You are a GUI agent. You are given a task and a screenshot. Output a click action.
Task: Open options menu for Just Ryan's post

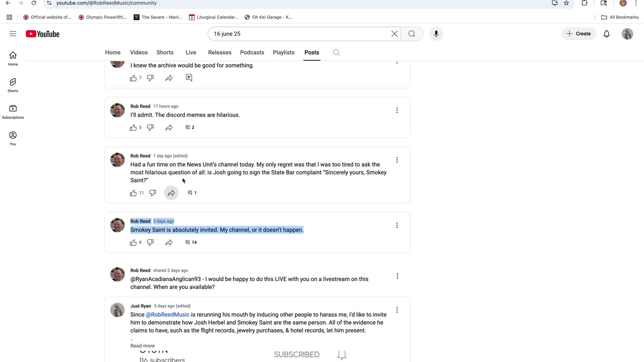[x=397, y=310]
